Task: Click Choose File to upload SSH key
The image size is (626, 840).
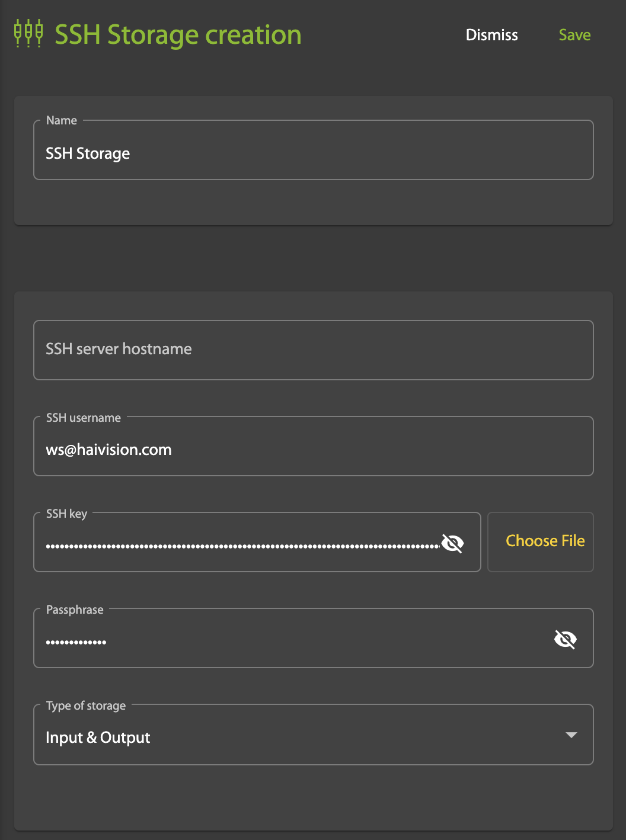Action: coord(544,541)
